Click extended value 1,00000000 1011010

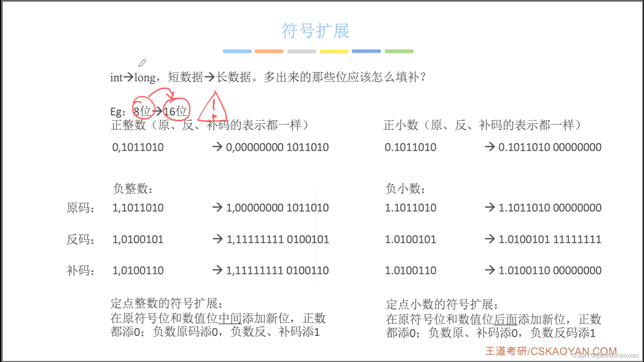(x=277, y=208)
